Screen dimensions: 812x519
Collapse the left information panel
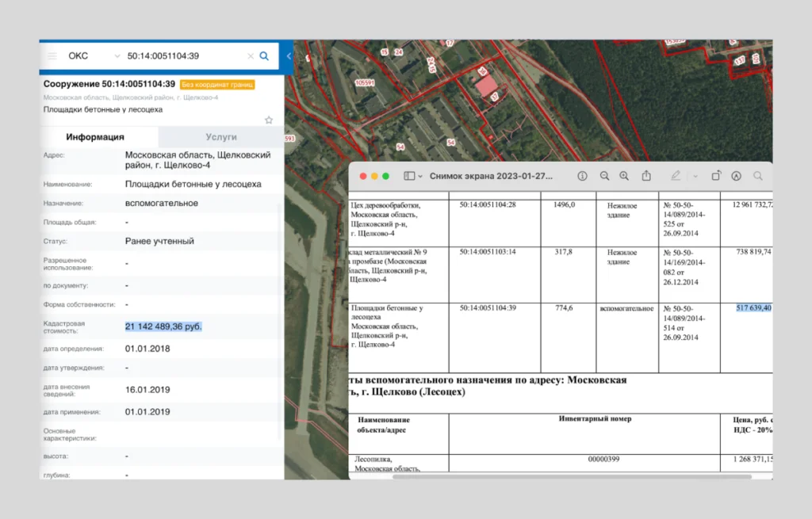[x=289, y=56]
